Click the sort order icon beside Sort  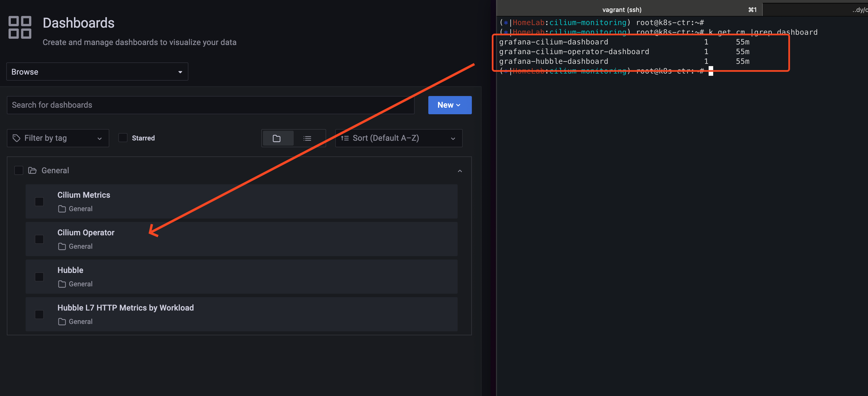pyautogui.click(x=345, y=138)
